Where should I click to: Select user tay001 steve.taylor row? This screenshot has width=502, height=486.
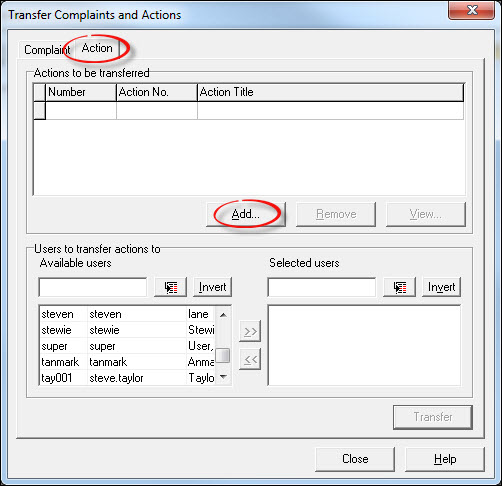coord(127,378)
